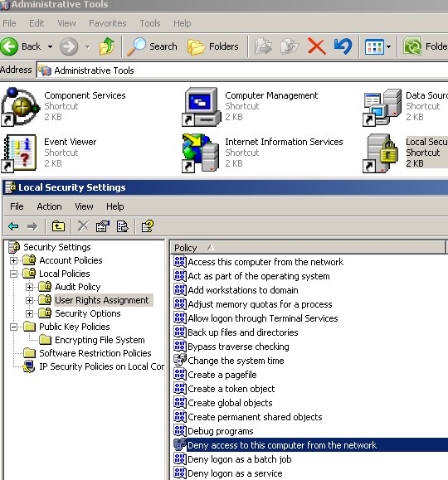Click the Search button in Explorer toolbar
The height and width of the screenshot is (480, 448).
pos(152,46)
